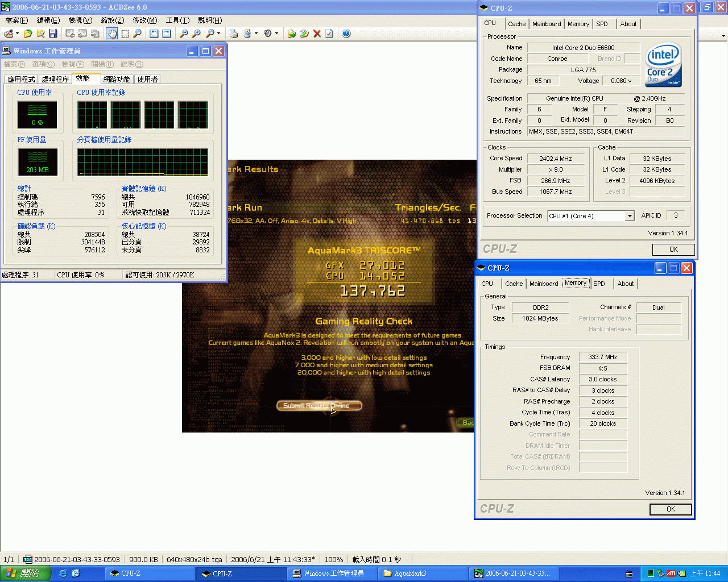Image resolution: width=728 pixels, height=582 pixels.
Task: Click the external editor gray round icon
Action: tap(268, 34)
